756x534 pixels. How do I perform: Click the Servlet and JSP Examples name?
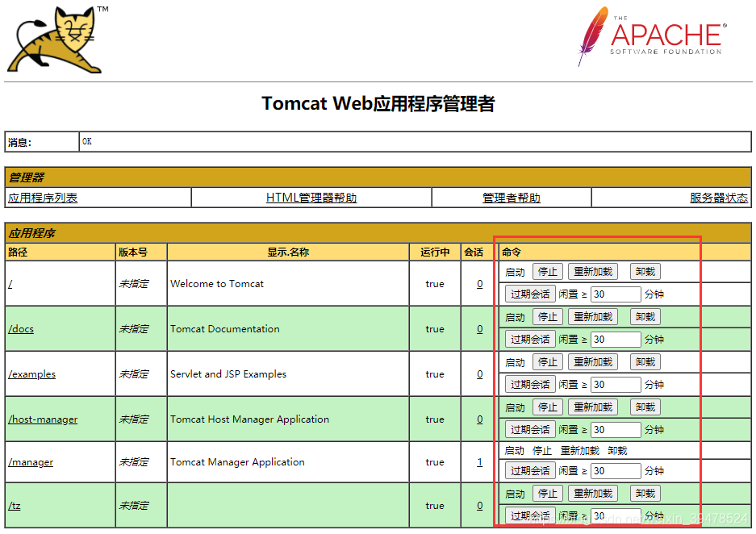pos(228,374)
